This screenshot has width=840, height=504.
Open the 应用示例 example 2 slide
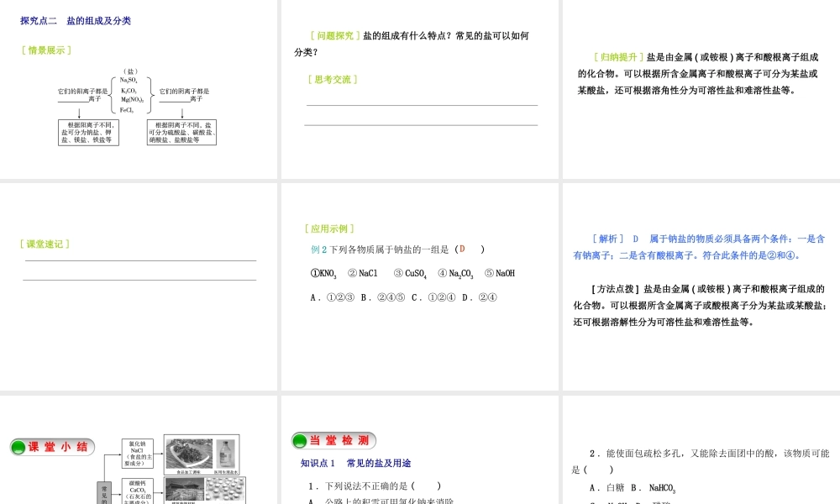pyautogui.click(x=419, y=286)
